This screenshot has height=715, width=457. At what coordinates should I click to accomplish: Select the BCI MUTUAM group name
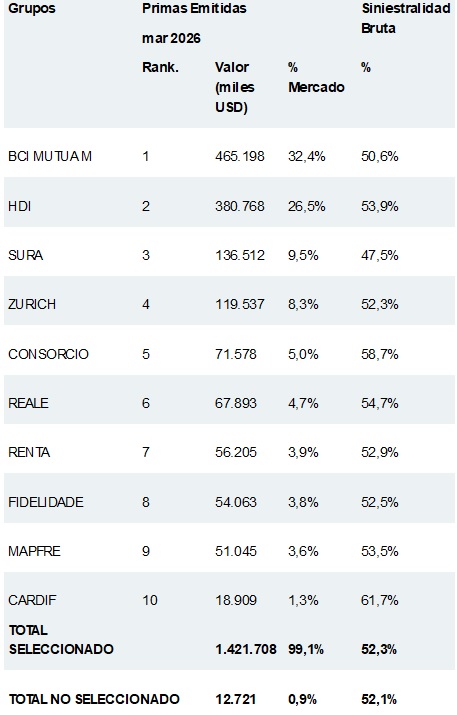pos(50,156)
